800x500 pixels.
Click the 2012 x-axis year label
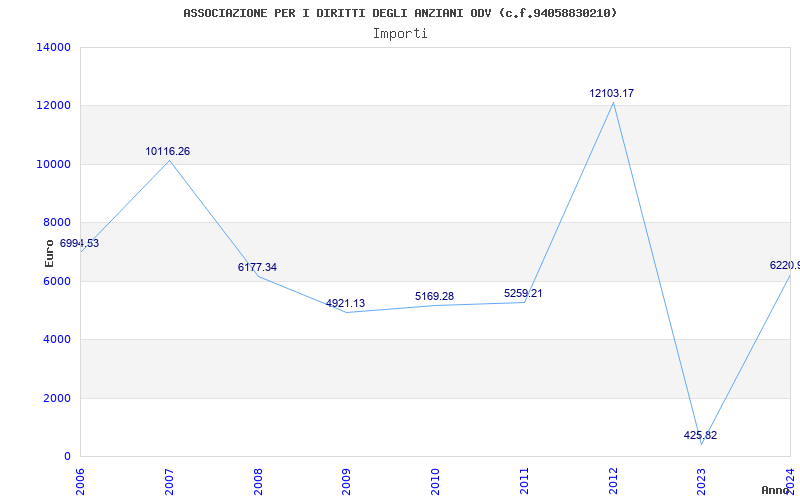613,481
